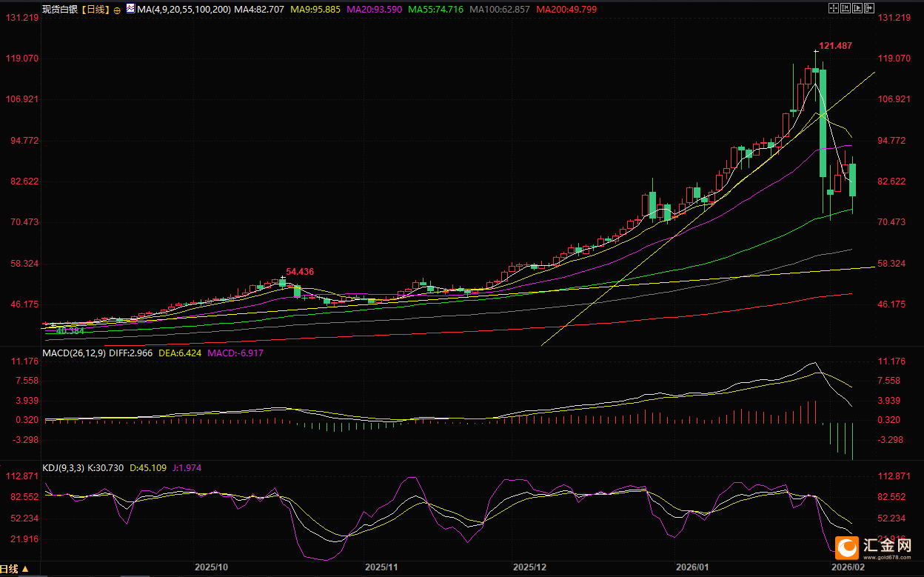Click the 【日线】 period label in chart title

pyautogui.click(x=93, y=10)
